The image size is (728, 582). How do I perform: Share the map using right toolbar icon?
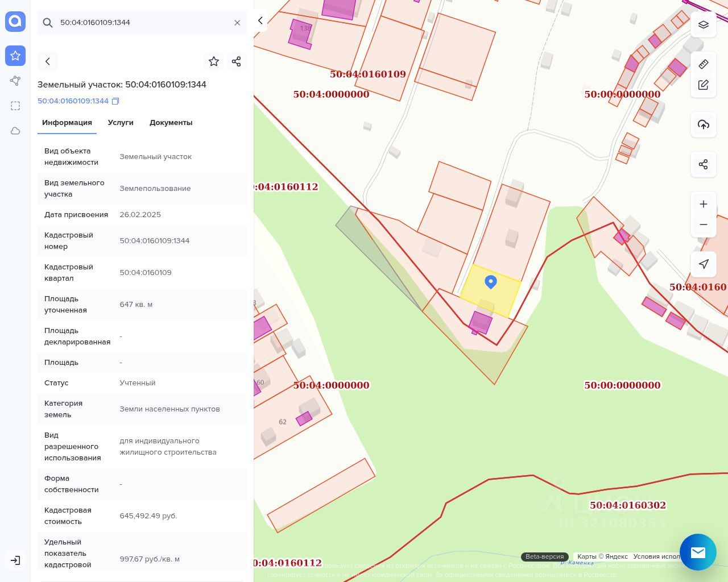[x=704, y=164]
